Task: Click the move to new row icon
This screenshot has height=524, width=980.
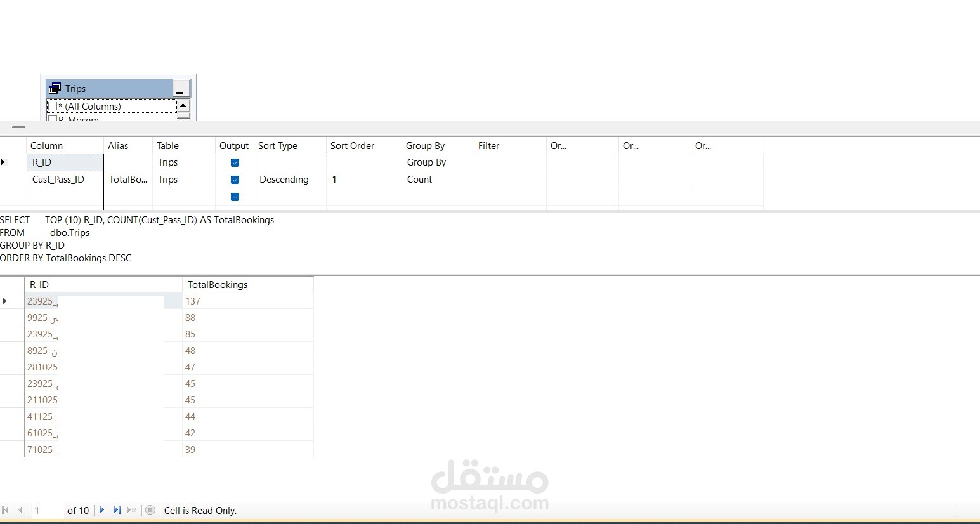Action: tap(132, 510)
